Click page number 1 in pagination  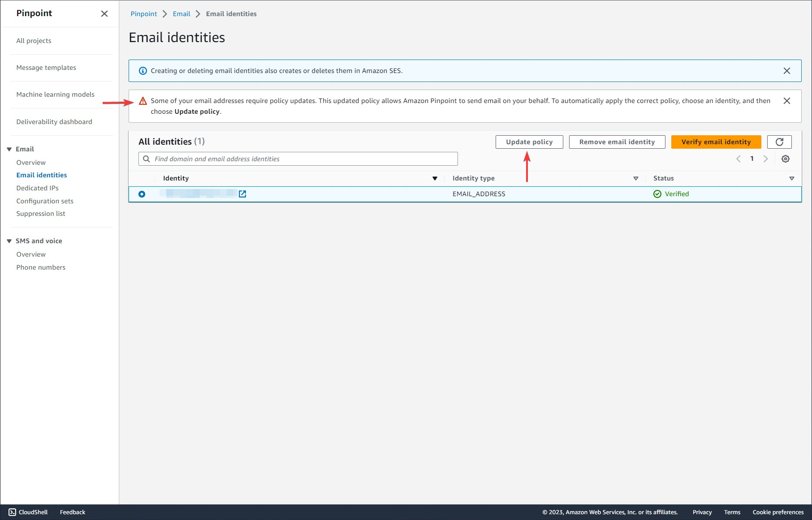pyautogui.click(x=752, y=159)
